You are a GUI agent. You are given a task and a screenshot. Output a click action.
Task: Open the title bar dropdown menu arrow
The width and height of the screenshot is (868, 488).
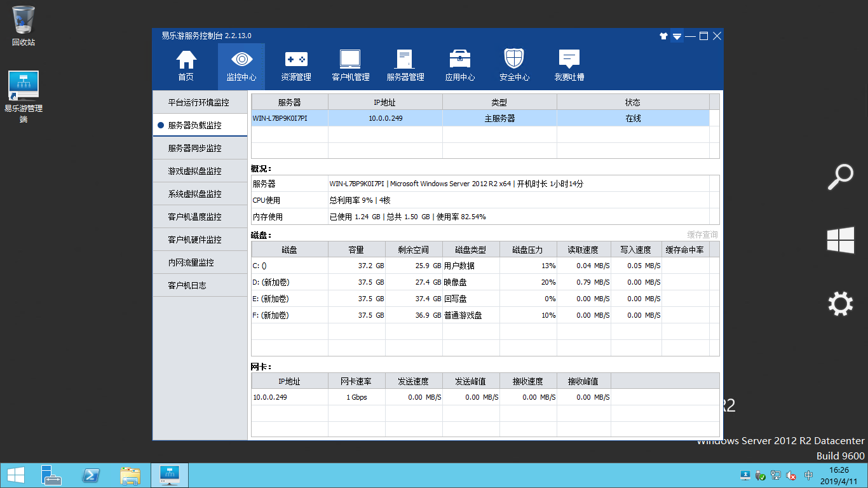coord(677,36)
